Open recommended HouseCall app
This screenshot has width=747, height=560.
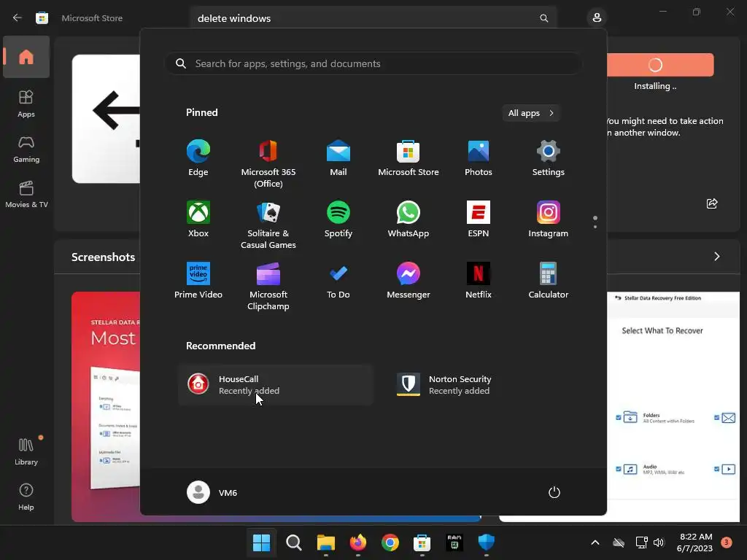coord(275,385)
